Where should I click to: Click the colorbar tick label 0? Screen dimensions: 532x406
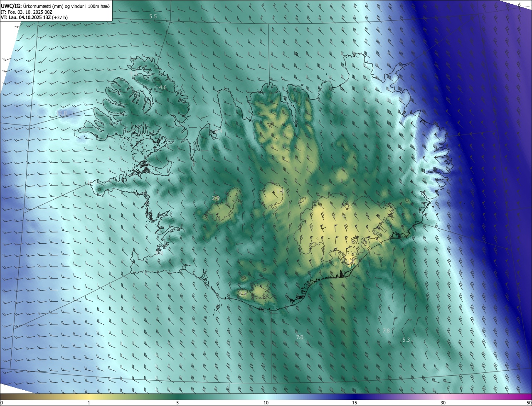click(2, 403)
